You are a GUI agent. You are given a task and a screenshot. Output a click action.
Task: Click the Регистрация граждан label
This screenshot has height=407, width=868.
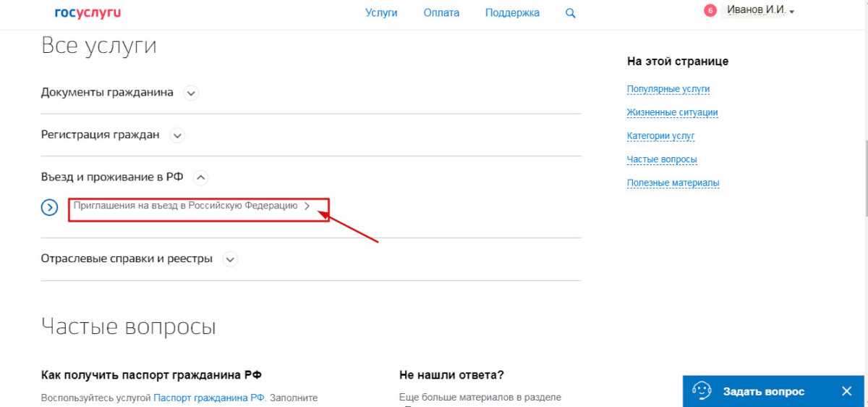(x=100, y=135)
